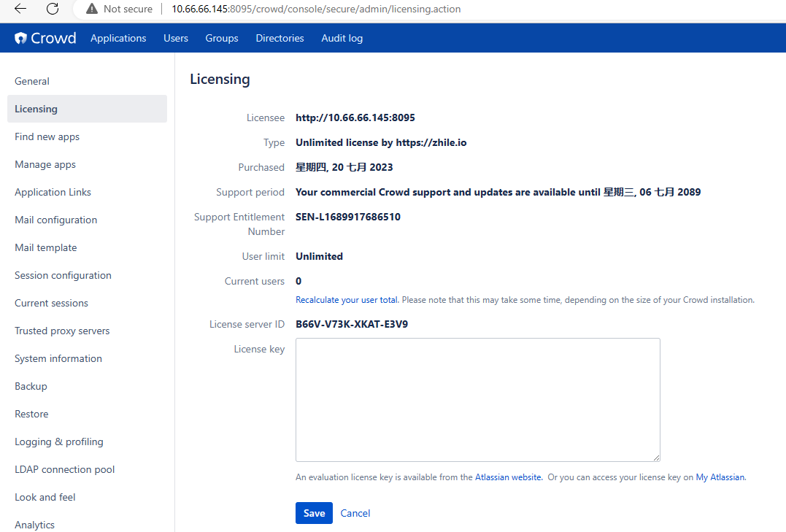View System information
This screenshot has width=786, height=532.
(58, 358)
